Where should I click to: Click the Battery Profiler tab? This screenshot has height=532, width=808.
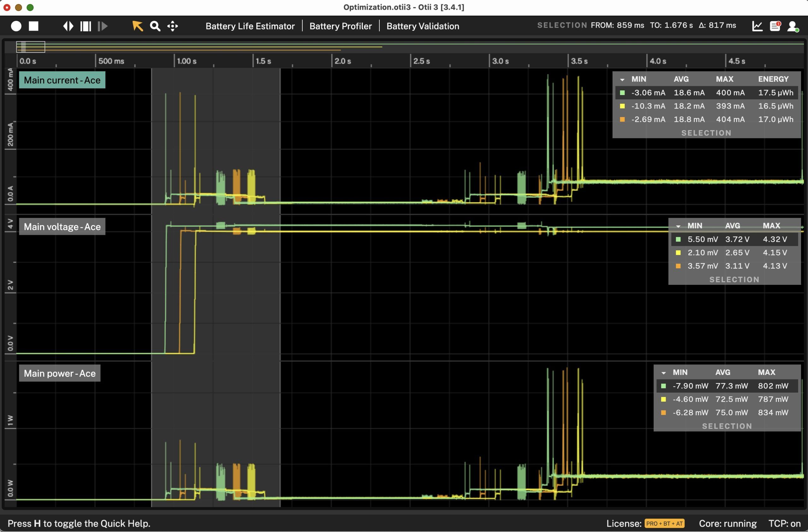click(x=340, y=26)
